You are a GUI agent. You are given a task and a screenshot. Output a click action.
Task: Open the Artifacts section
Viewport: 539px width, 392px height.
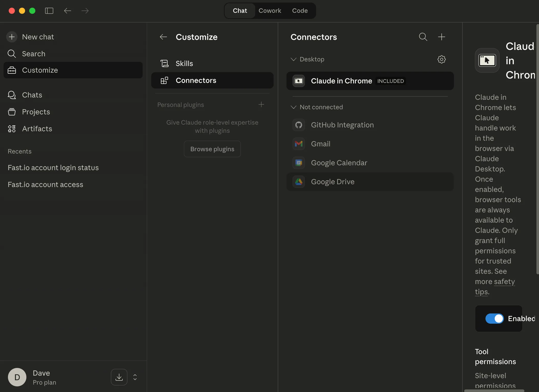coord(37,129)
